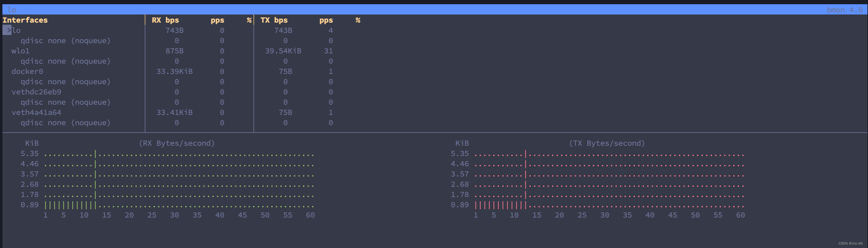Click the 33.39KiB RX value for docker0
The image size is (868, 248).
point(174,72)
